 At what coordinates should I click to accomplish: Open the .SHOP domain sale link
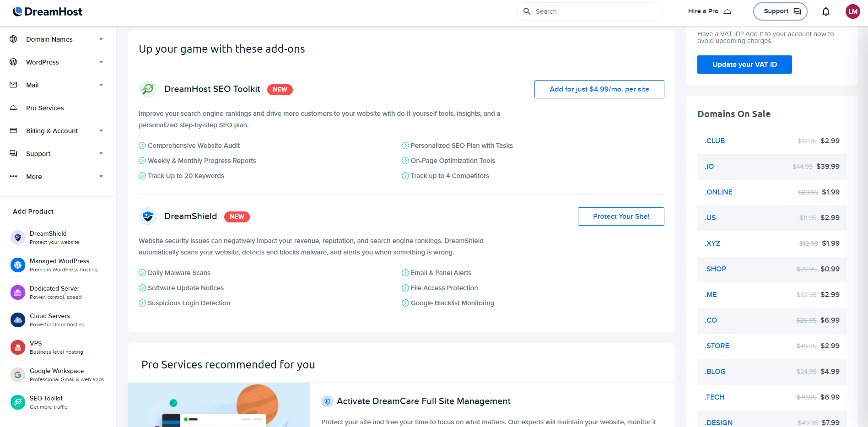tap(715, 269)
